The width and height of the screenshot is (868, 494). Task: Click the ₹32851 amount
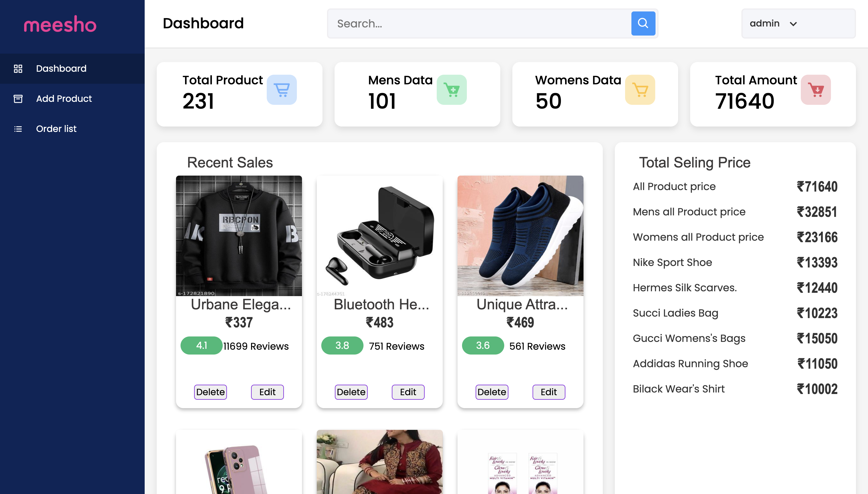coord(817,212)
